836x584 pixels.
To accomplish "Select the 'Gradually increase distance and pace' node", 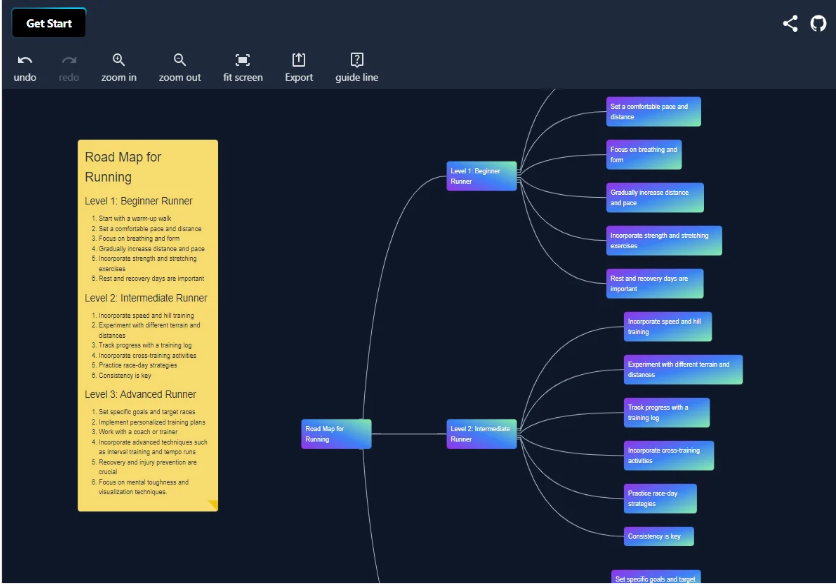I will pos(655,197).
